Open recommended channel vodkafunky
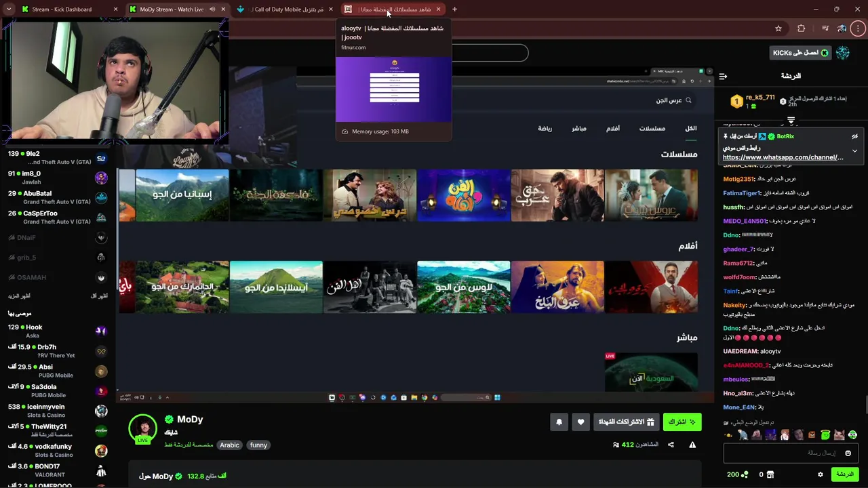 (x=58, y=451)
